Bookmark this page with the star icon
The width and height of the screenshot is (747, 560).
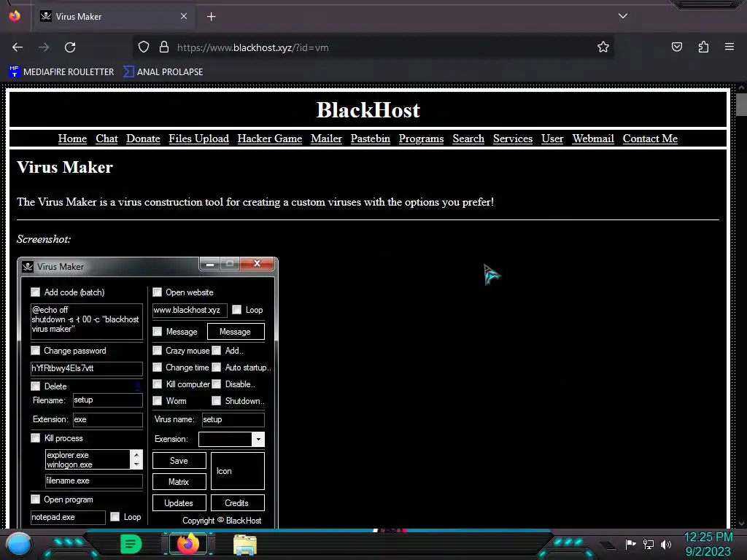tap(603, 47)
